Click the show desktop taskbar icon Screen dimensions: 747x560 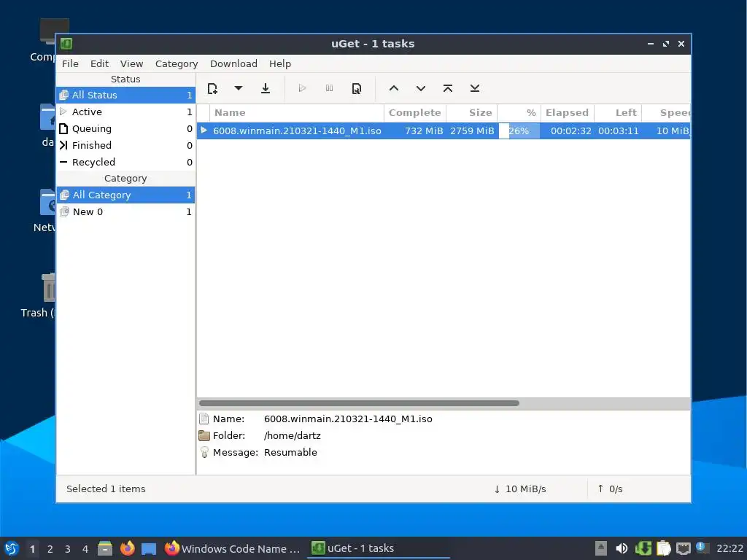[149, 549]
